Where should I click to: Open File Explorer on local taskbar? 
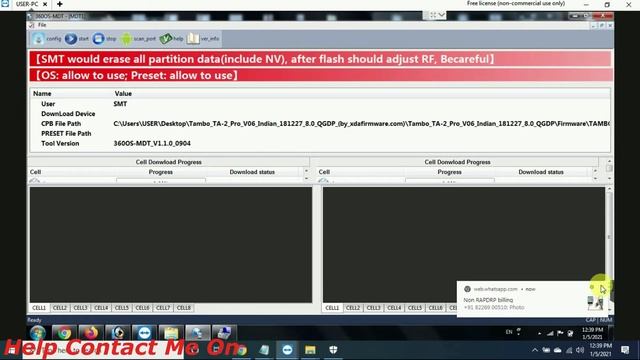pos(310,350)
